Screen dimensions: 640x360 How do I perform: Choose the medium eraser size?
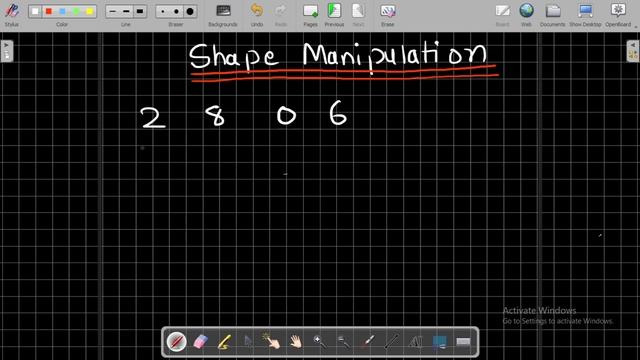tap(176, 11)
